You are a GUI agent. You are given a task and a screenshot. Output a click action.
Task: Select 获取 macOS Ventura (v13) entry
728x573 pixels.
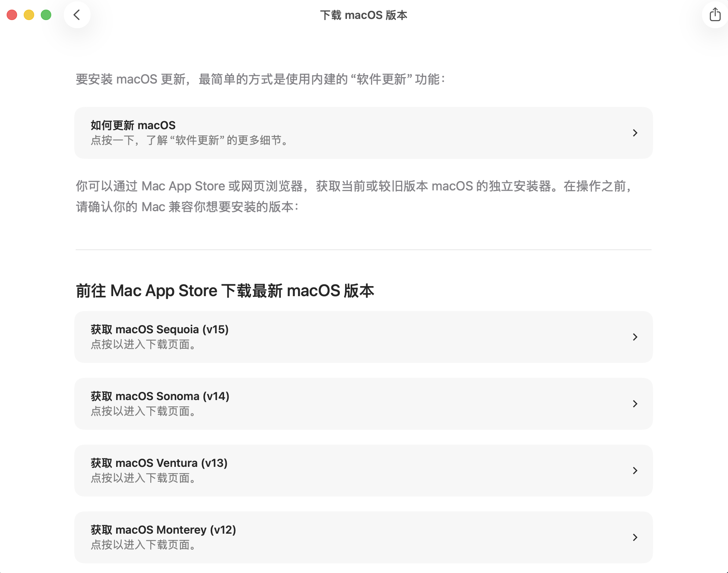click(159, 463)
